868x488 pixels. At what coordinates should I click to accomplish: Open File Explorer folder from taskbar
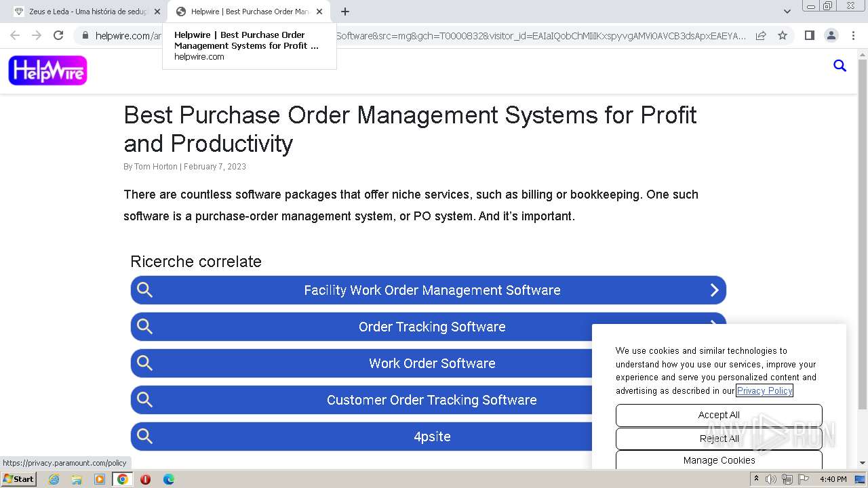click(77, 479)
